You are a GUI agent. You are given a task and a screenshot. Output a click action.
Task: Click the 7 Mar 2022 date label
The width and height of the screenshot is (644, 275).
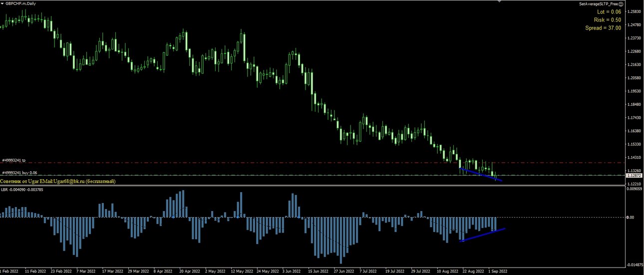[x=86, y=271]
